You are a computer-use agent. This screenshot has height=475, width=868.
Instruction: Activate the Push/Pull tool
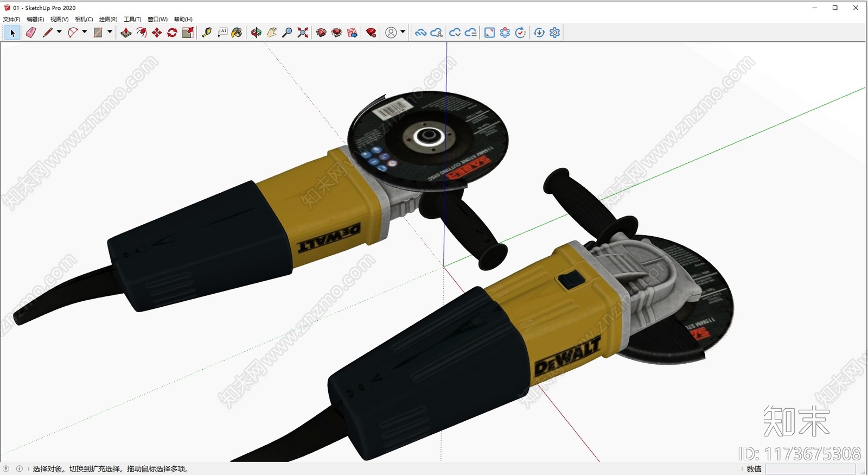pyautogui.click(x=126, y=33)
